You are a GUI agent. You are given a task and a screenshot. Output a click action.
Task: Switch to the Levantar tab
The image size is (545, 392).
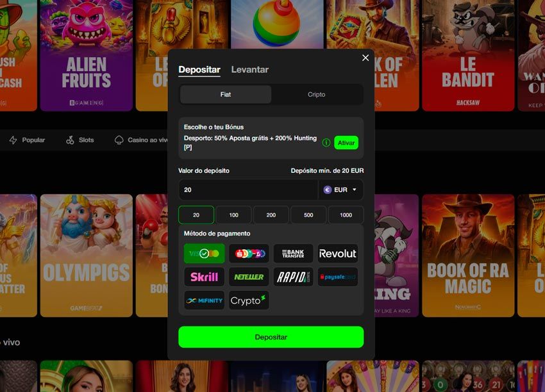[x=250, y=70]
